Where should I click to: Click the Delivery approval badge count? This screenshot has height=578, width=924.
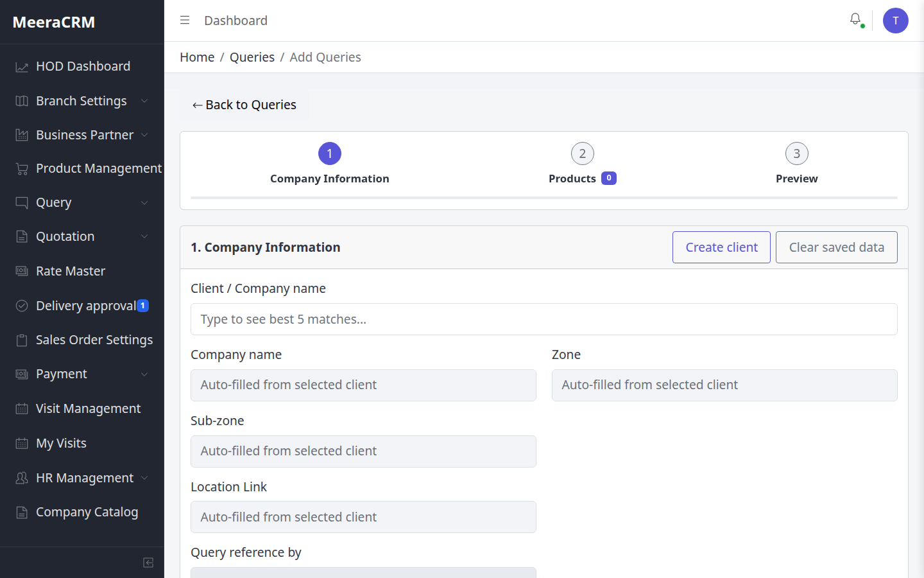coord(143,306)
